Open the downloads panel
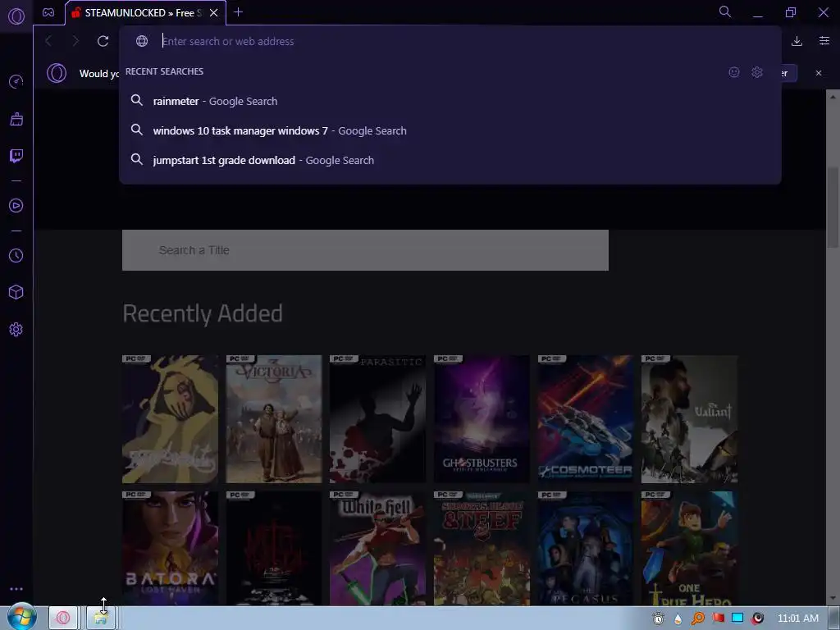840x630 pixels. click(x=797, y=41)
